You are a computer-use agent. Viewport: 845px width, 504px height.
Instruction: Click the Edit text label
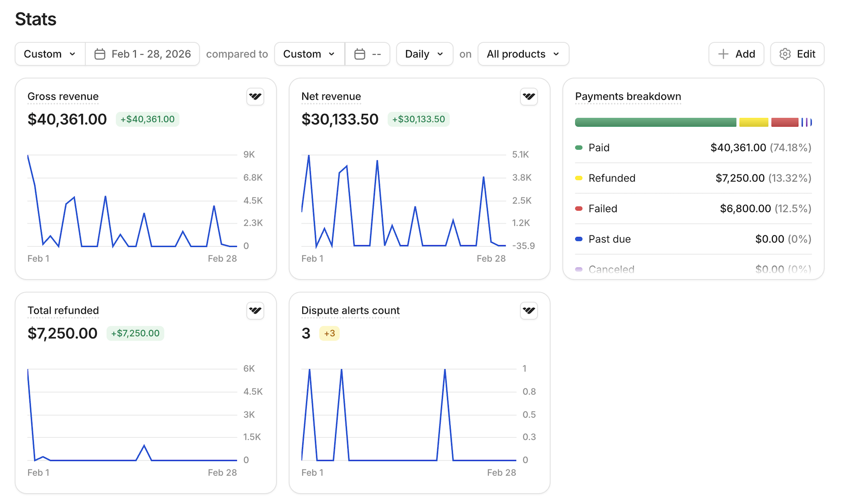click(806, 54)
